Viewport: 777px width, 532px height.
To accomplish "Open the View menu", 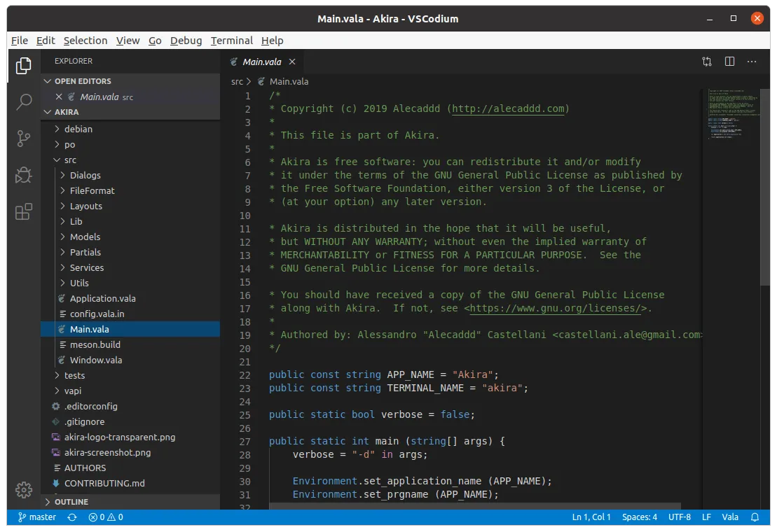I will (x=128, y=41).
